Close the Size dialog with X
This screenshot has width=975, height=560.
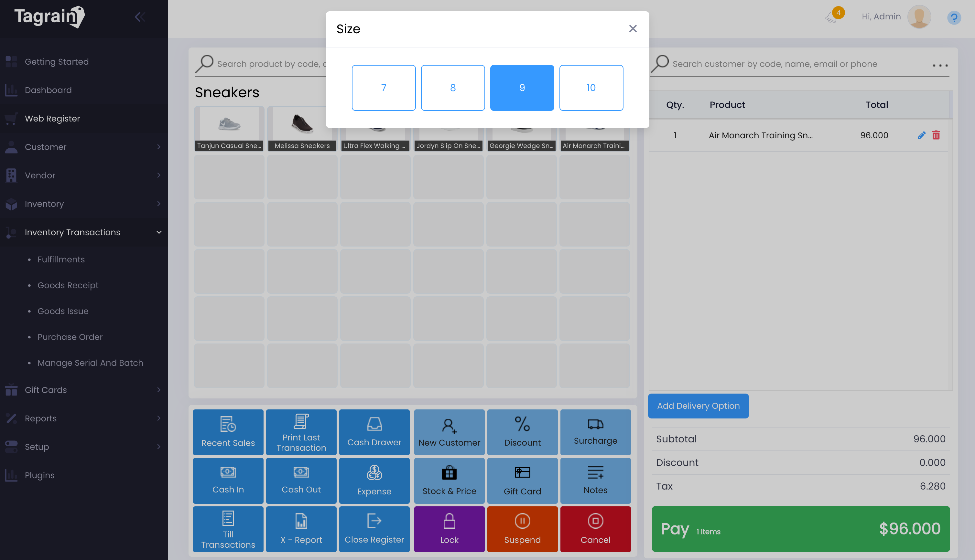633,29
